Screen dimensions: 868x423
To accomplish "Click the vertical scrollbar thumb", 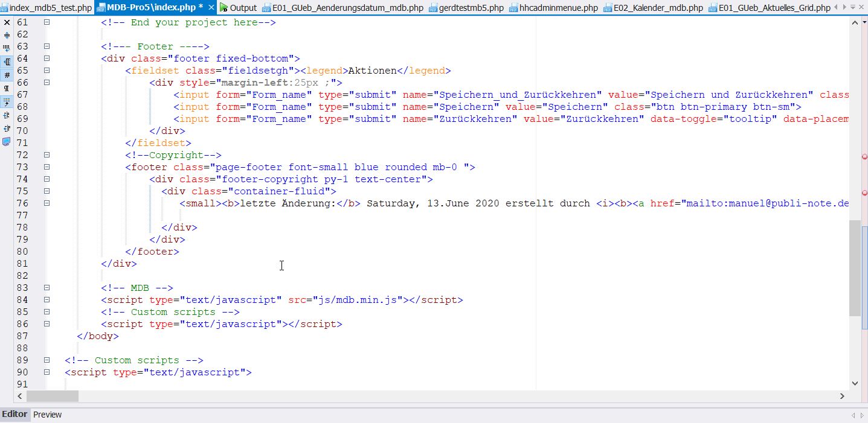I will tap(855, 268).
